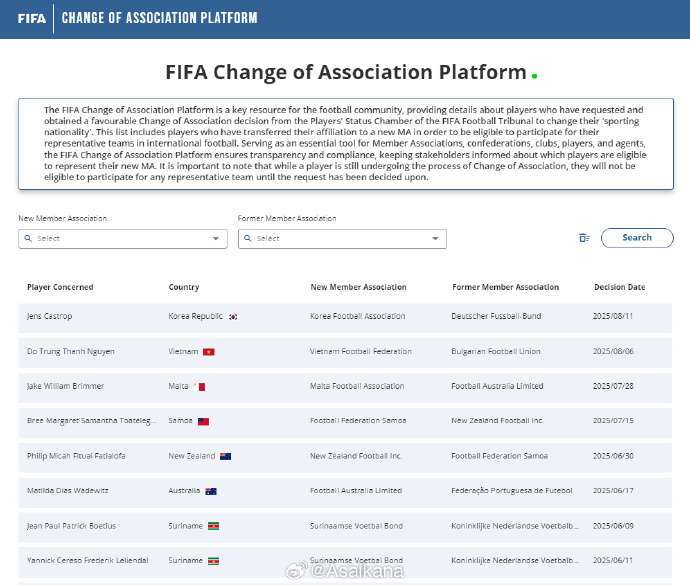
Task: Open the Former Member Association dropdown
Action: click(x=335, y=239)
